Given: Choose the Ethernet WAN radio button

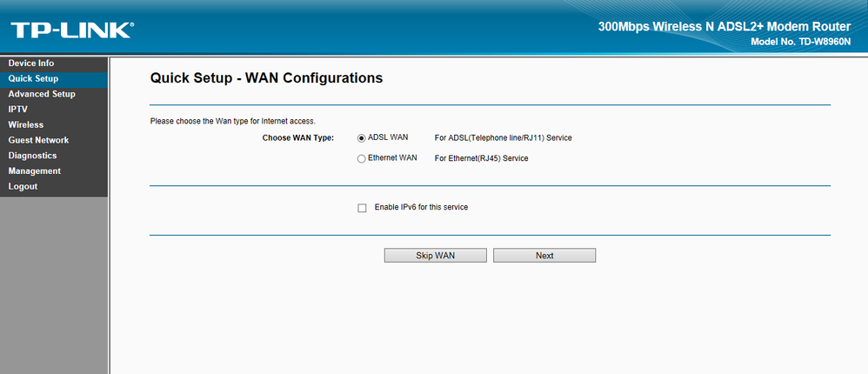Looking at the screenshot, I should [x=361, y=159].
